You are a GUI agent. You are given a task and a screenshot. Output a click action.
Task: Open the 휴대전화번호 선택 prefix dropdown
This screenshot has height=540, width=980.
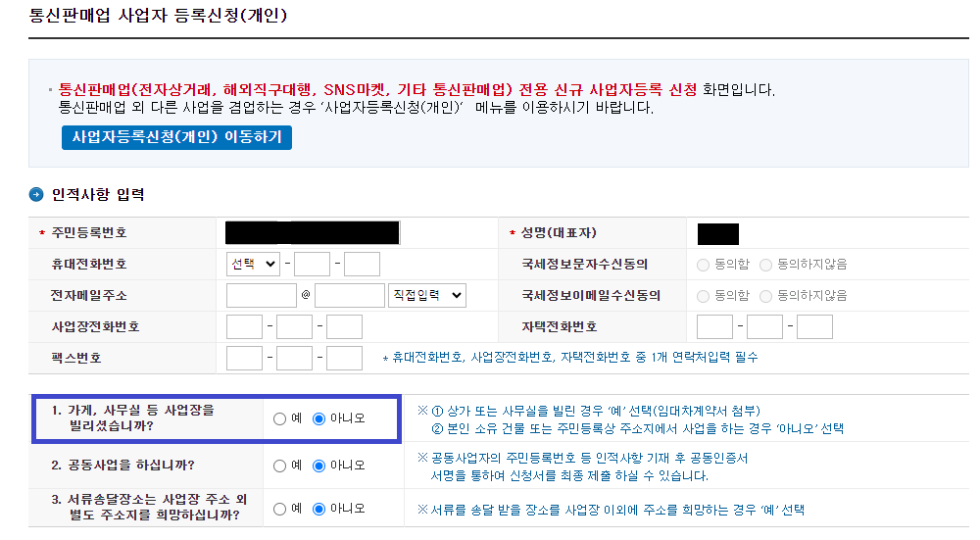tap(253, 264)
